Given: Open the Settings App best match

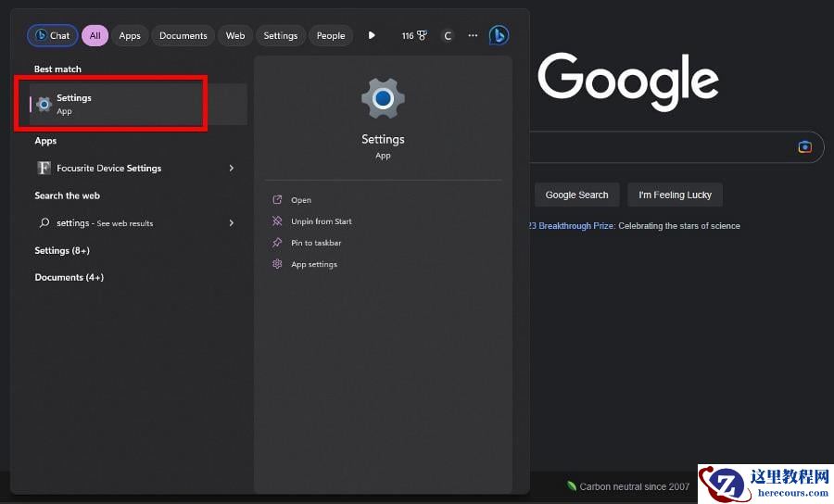Looking at the screenshot, I should (138, 104).
